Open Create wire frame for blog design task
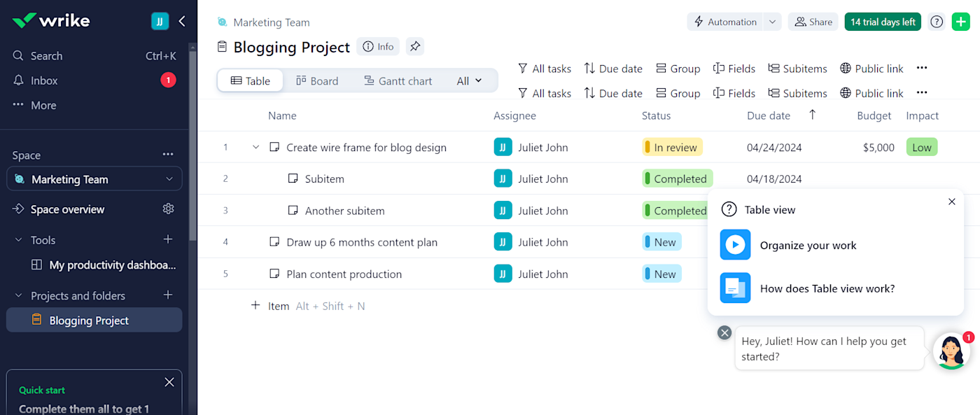 coord(366,148)
